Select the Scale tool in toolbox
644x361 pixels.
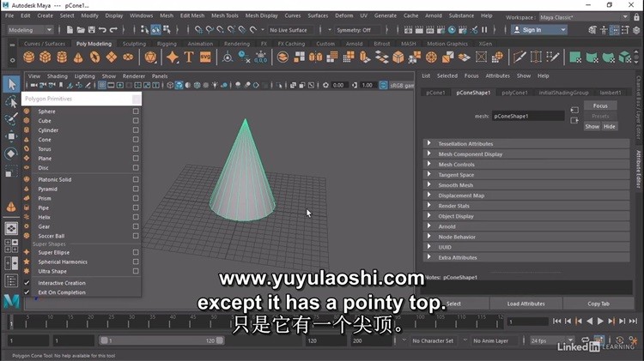11,171
